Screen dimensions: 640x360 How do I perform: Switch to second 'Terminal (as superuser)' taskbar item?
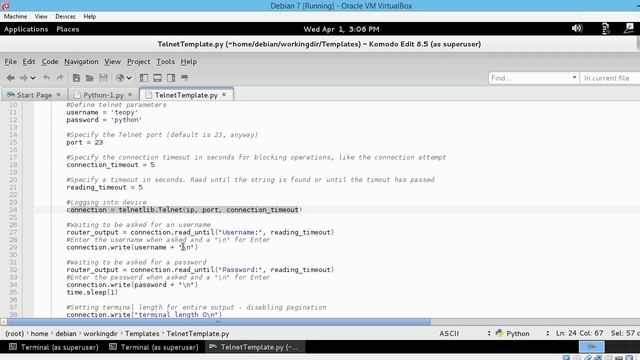coord(154,347)
